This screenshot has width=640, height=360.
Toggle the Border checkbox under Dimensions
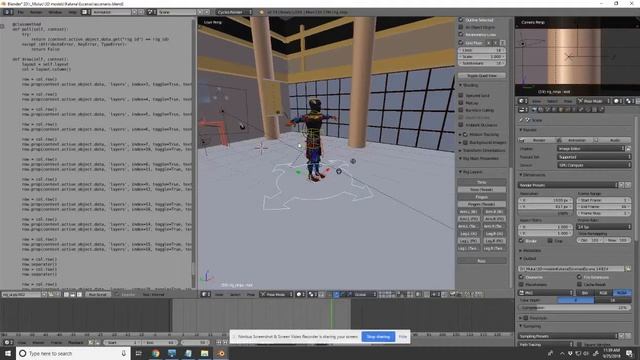(522, 241)
